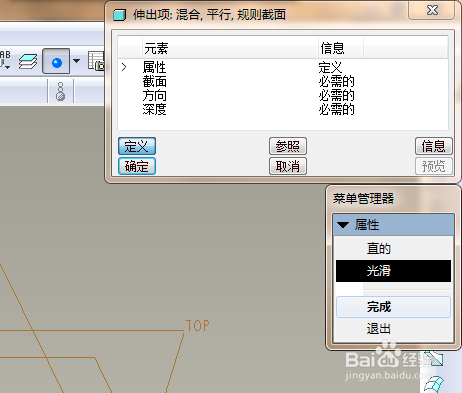The width and height of the screenshot is (462, 393).
Task: Click the 元素 column header
Action: coord(230,49)
